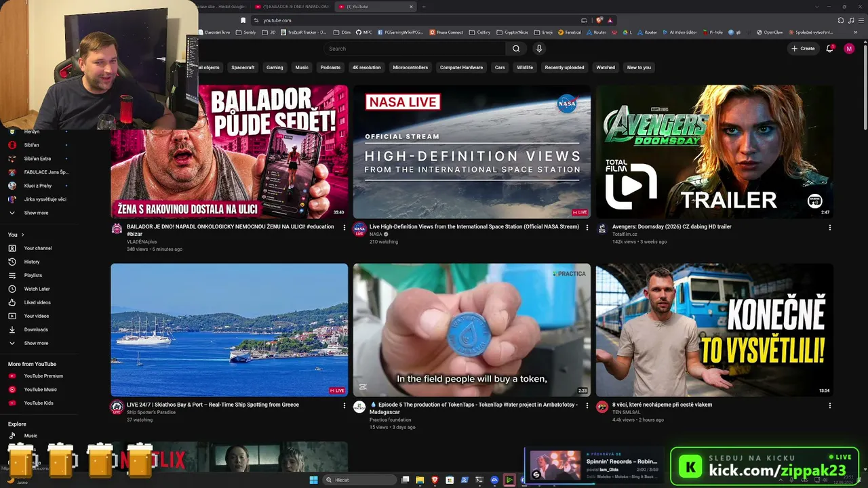The image size is (868, 488).
Task: Select the Spacecraft filter chip
Action: [243, 68]
